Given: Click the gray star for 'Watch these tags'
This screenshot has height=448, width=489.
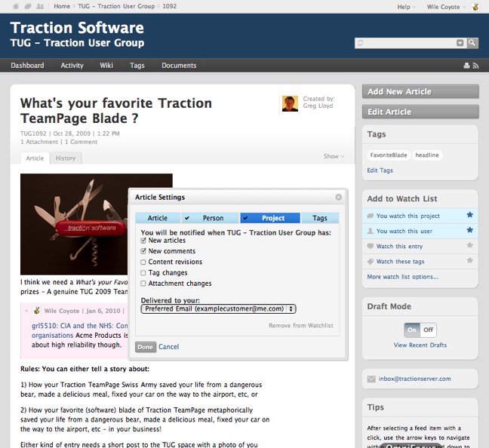Looking at the screenshot, I should (x=469, y=261).
